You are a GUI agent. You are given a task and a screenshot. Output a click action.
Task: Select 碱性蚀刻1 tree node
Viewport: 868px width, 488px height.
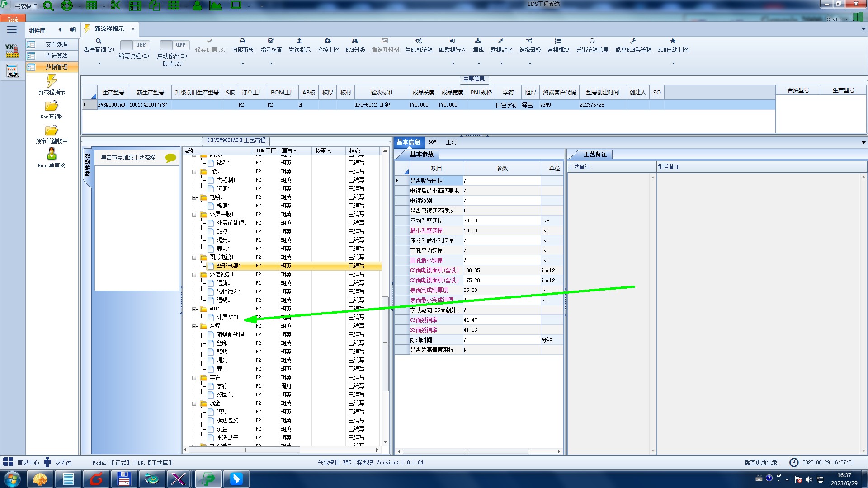pyautogui.click(x=228, y=291)
